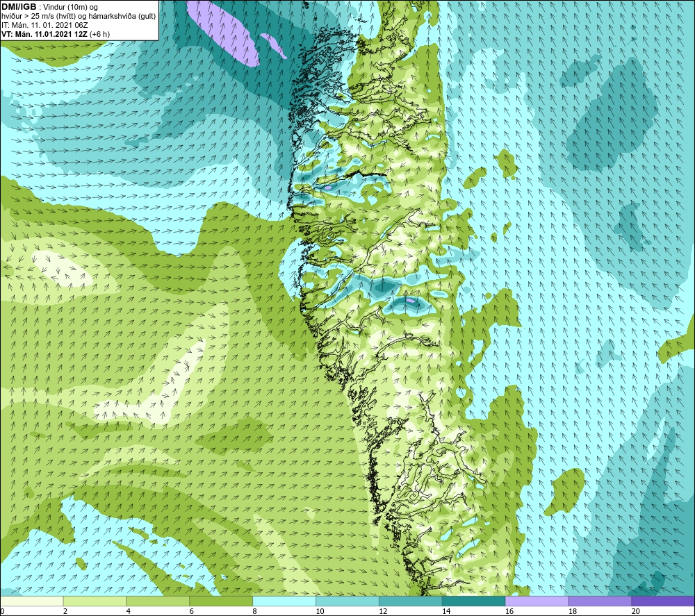The image size is (695, 616).
Task: Click the scale label '16'
Action: [x=509, y=611]
